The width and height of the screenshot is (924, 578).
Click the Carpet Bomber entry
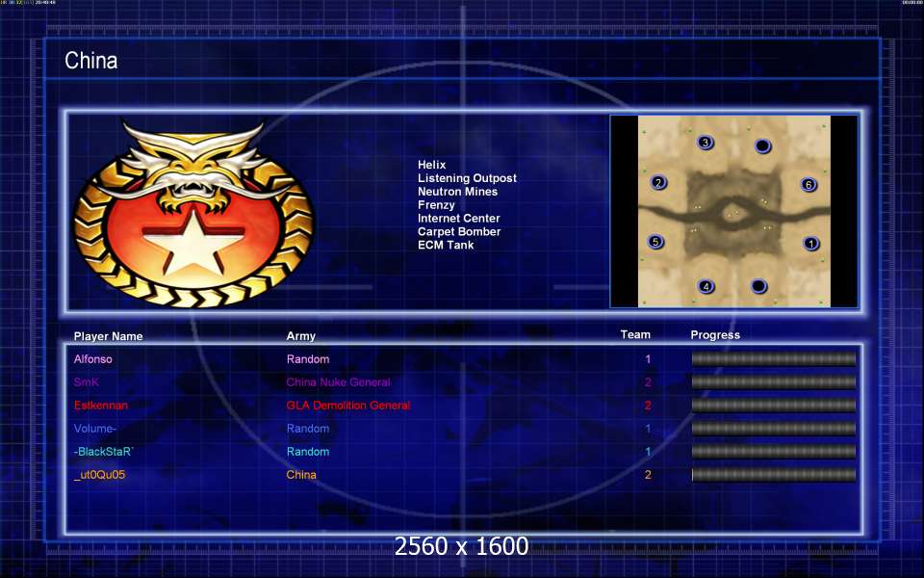(x=459, y=232)
